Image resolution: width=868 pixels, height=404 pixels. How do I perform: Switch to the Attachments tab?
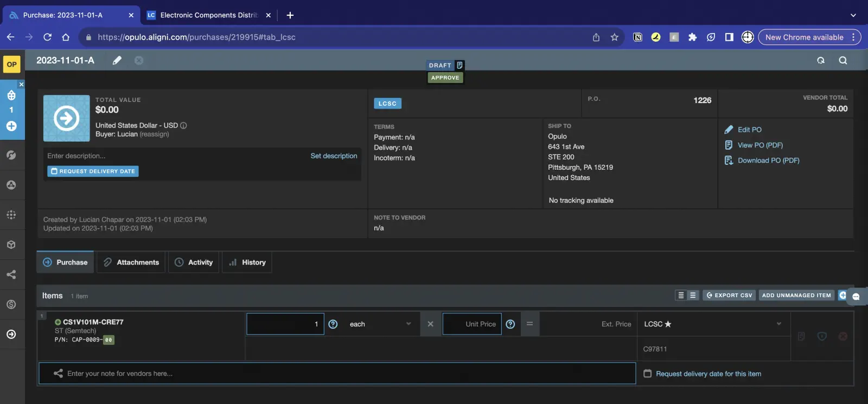click(x=131, y=262)
